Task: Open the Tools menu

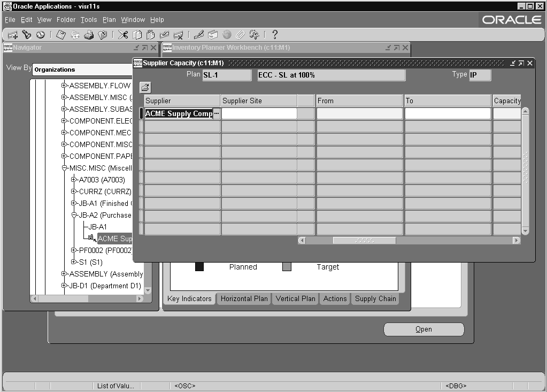Action: tap(89, 20)
